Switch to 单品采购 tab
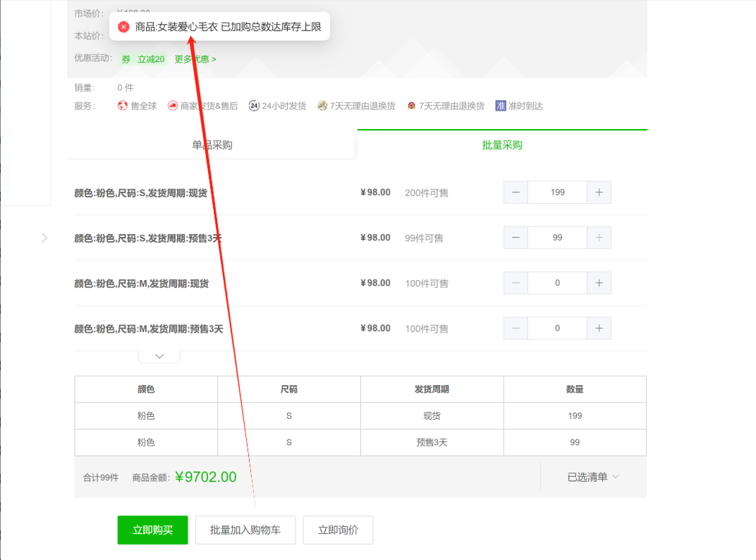 [x=212, y=145]
